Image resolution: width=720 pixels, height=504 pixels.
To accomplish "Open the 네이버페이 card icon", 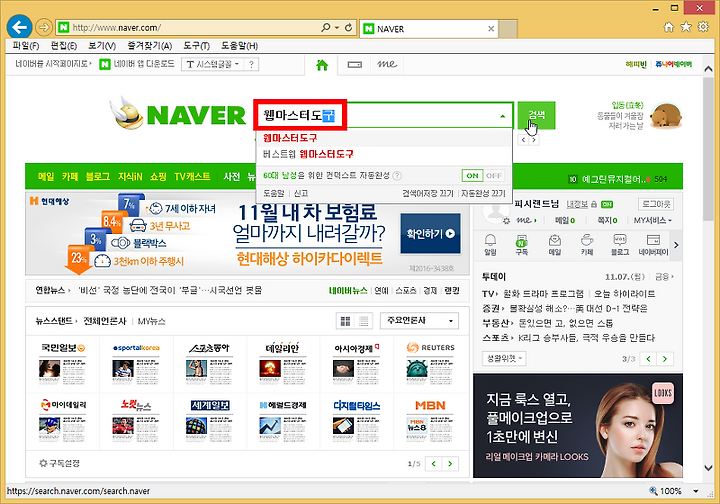I will point(653,245).
